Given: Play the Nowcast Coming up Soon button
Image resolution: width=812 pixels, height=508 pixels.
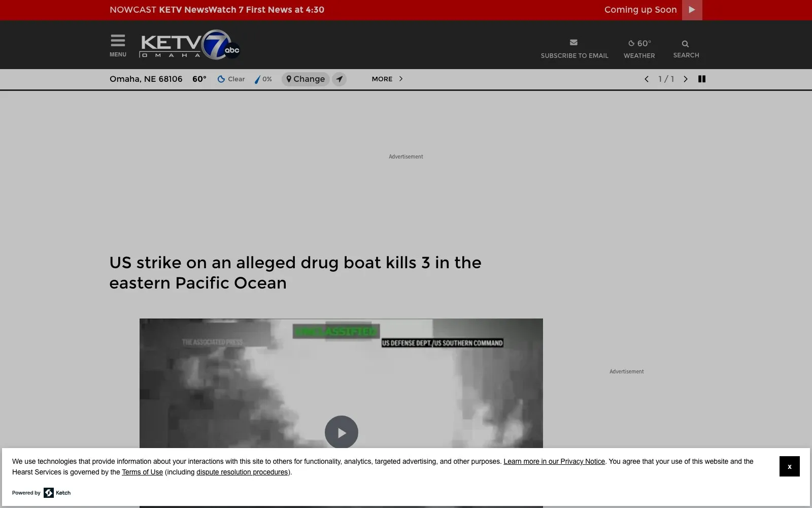Looking at the screenshot, I should coord(692,10).
